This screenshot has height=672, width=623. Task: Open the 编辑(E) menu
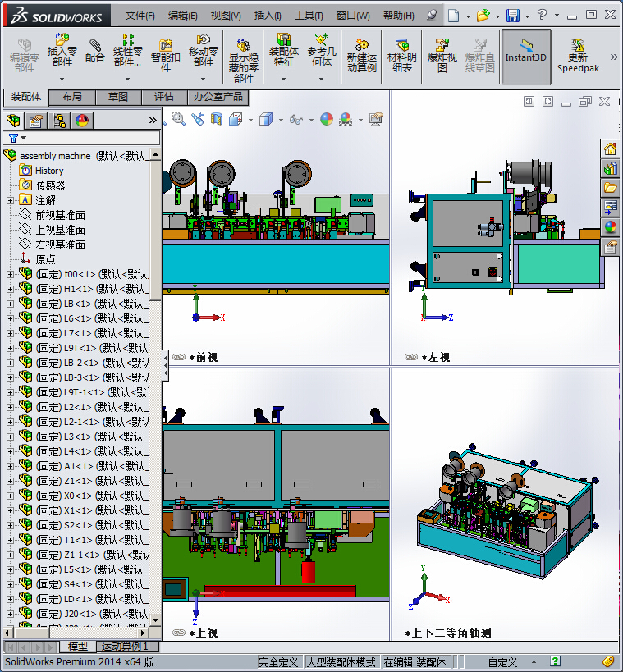[x=183, y=16]
